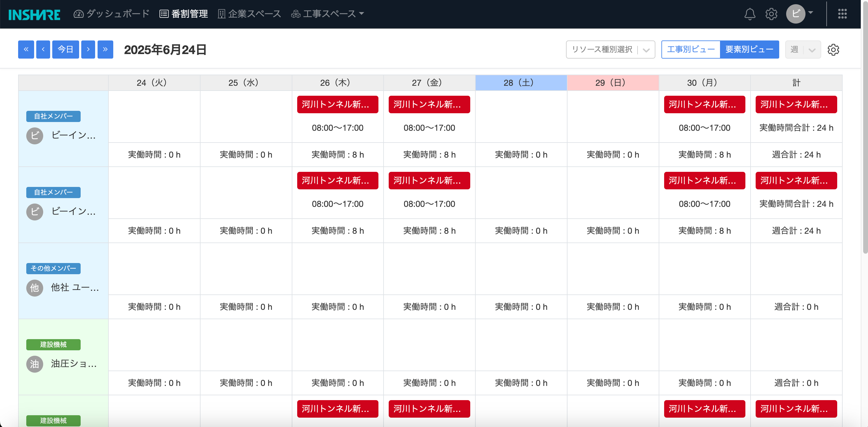
Task: Open the notifications bell
Action: [750, 14]
